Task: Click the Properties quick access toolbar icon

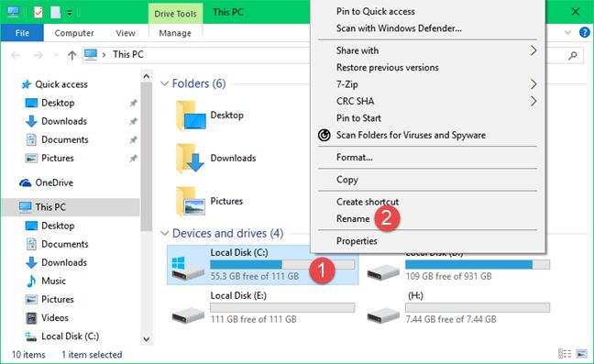Action: point(38,13)
